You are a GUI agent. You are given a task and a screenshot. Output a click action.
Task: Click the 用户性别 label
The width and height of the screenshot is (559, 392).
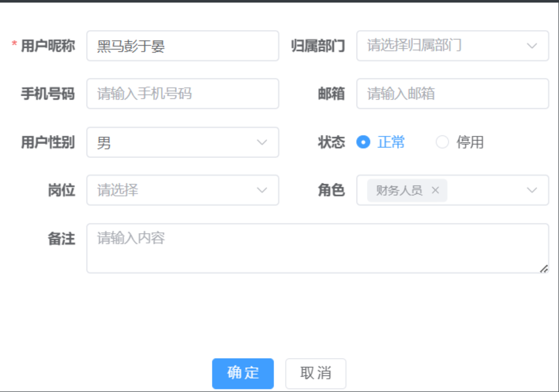click(48, 142)
